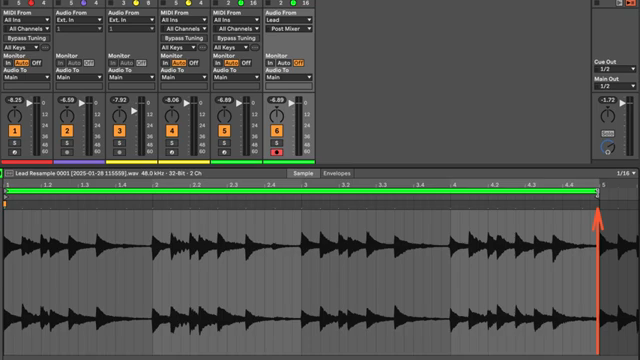Viewport: 640px width, 360px height.
Task: Click the pan knob on track 2
Action: pyautogui.click(x=67, y=116)
